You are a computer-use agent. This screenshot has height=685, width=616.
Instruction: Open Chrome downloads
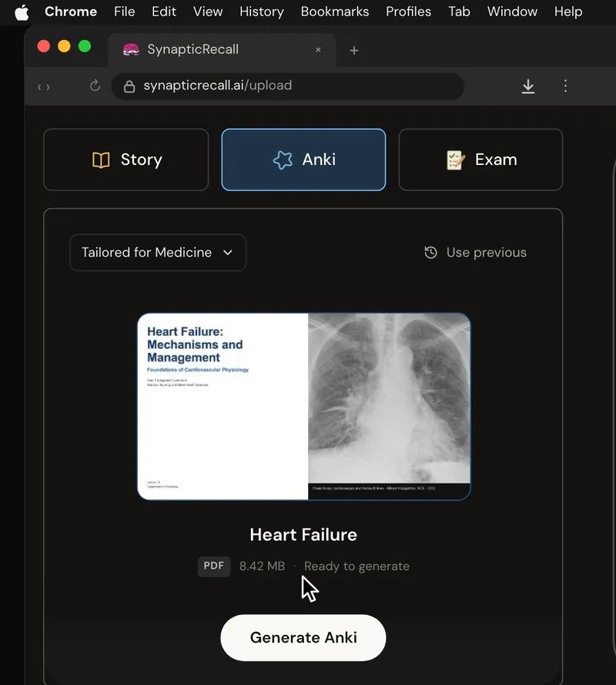(x=528, y=86)
